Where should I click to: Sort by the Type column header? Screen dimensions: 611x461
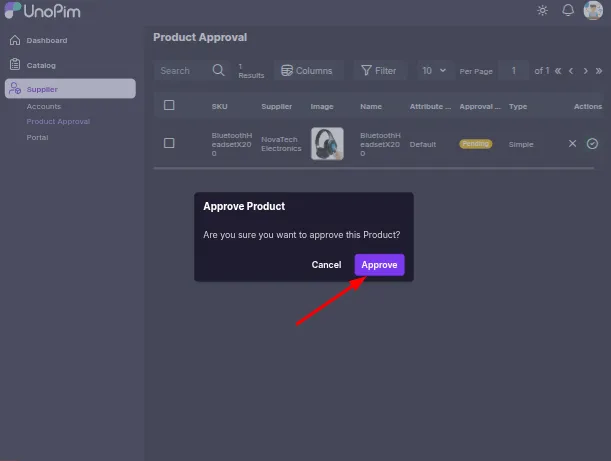pos(518,106)
